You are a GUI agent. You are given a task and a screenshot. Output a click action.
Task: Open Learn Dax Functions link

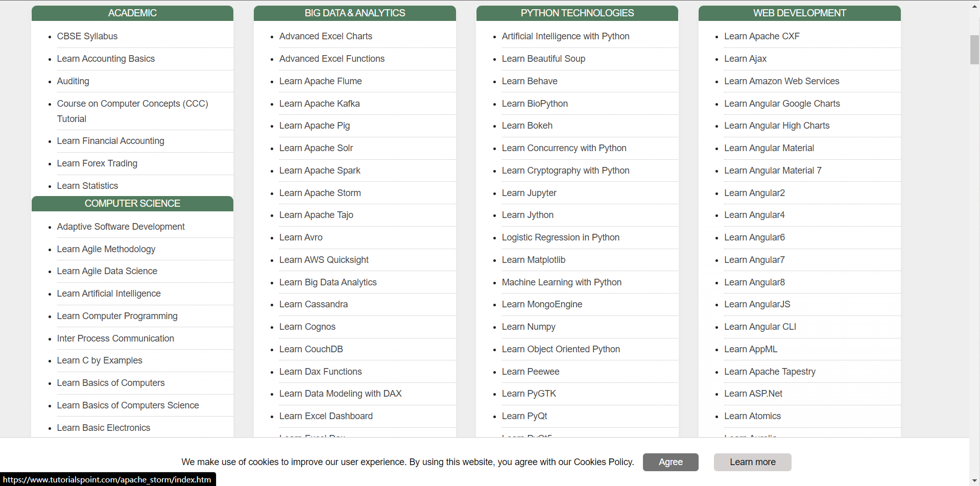coord(321,372)
